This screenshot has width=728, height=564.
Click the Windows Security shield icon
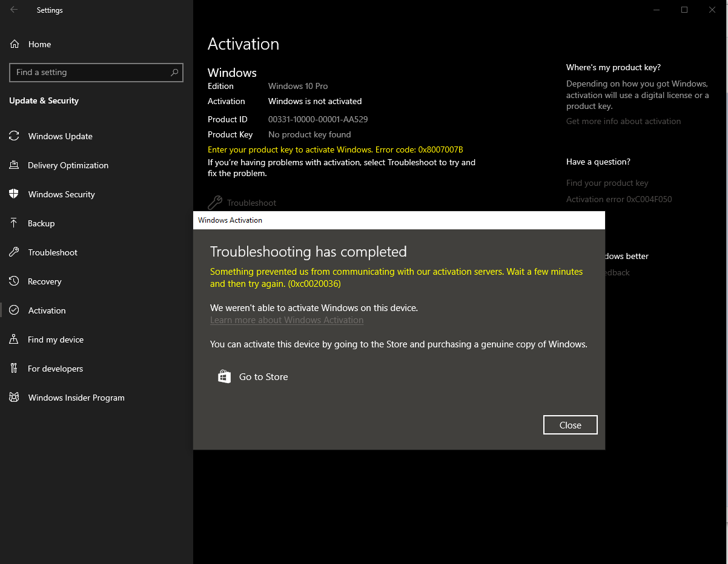pyautogui.click(x=14, y=194)
